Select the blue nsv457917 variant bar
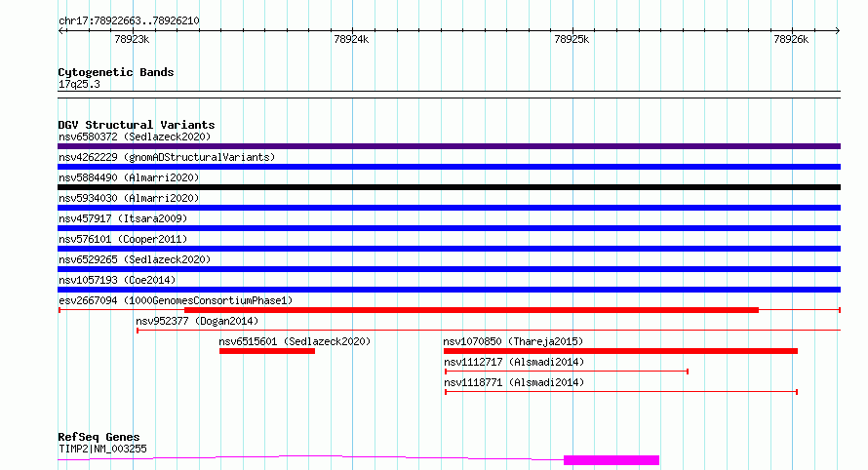The width and height of the screenshot is (868, 470). [x=449, y=228]
